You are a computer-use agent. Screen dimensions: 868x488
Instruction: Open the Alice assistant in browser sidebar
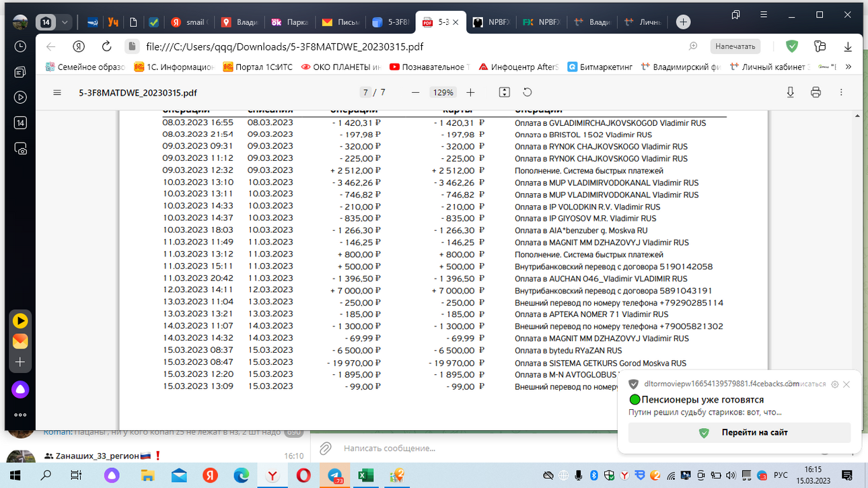point(20,389)
